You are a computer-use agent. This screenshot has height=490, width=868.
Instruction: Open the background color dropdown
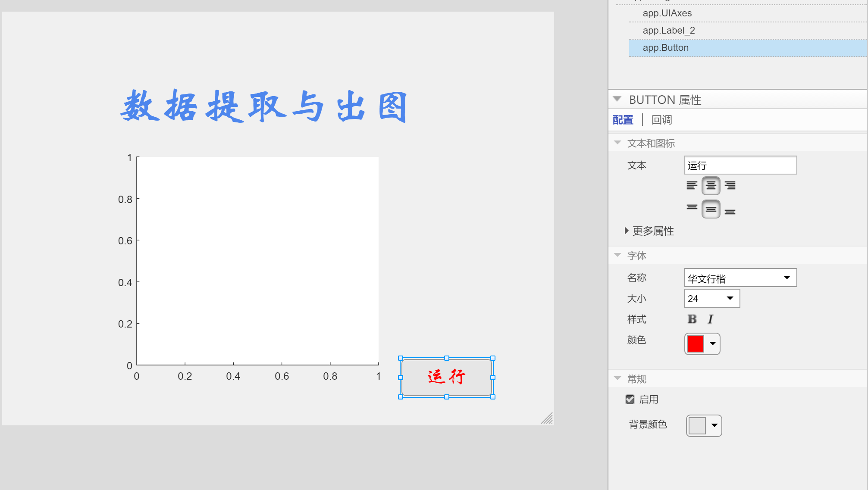pyautogui.click(x=714, y=425)
